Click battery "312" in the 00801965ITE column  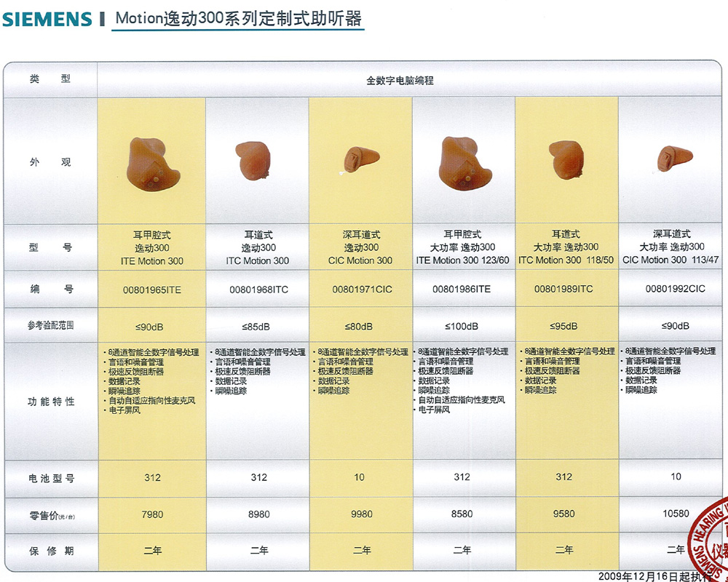152,477
